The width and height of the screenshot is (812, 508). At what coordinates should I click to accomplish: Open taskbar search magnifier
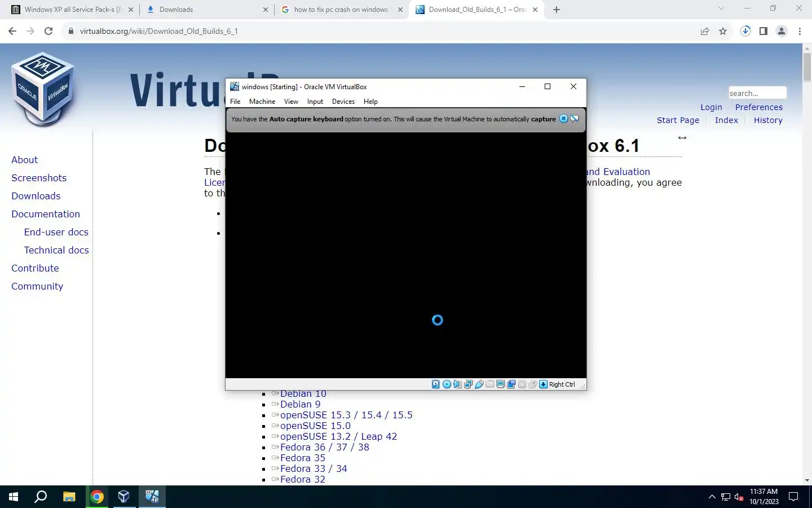(41, 497)
